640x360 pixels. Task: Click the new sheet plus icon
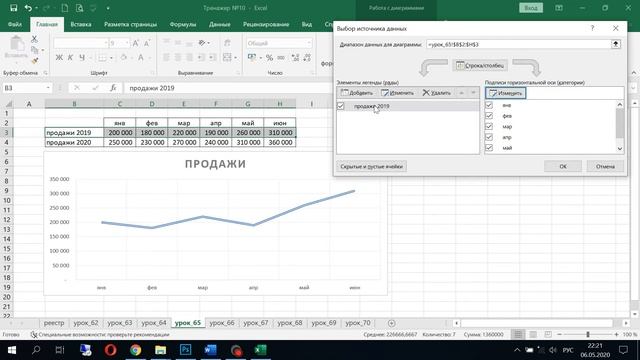[391, 323]
